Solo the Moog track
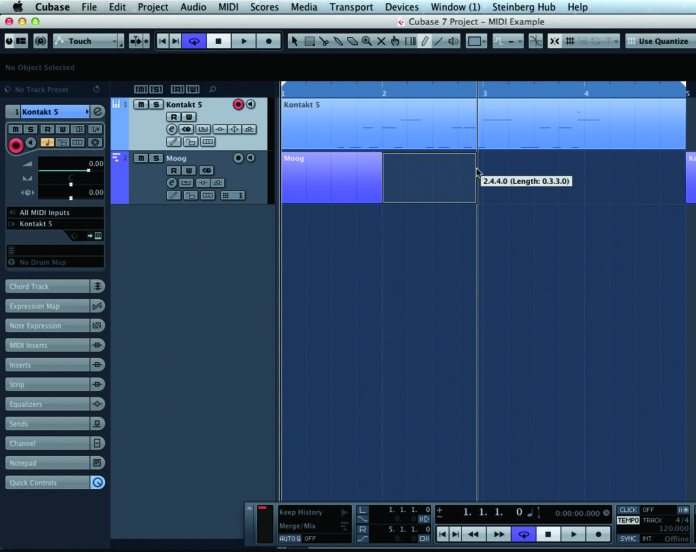 (156, 158)
